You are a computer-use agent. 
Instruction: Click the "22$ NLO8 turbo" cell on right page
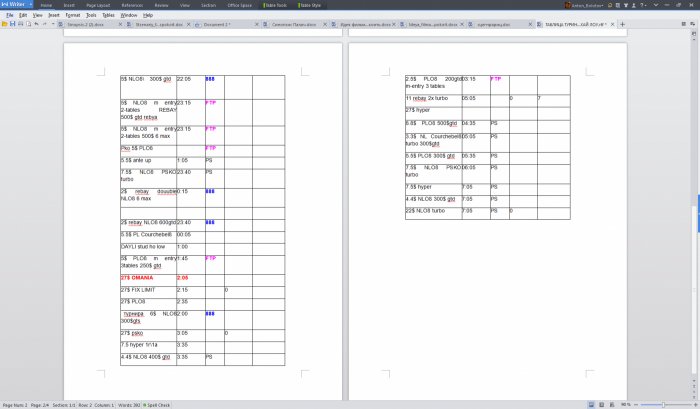point(433,213)
